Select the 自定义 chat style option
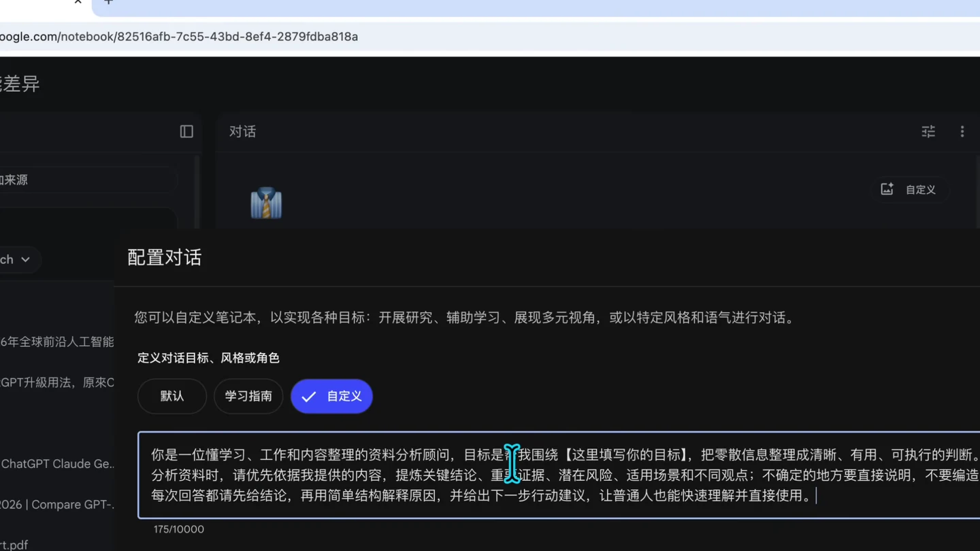980x551 pixels. pyautogui.click(x=331, y=396)
